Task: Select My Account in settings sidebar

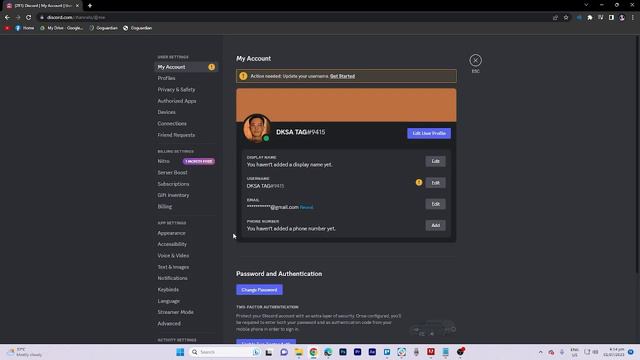Action: (x=186, y=67)
